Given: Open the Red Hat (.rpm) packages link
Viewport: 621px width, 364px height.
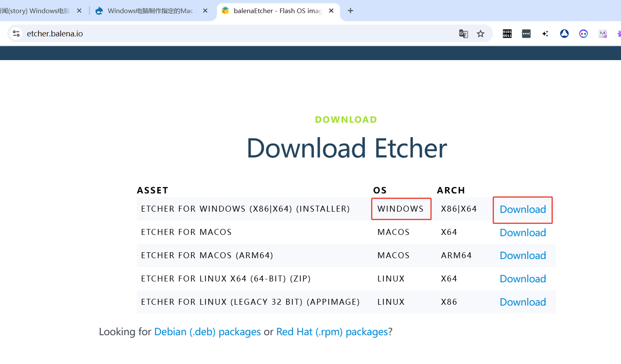Looking at the screenshot, I should pos(332,332).
